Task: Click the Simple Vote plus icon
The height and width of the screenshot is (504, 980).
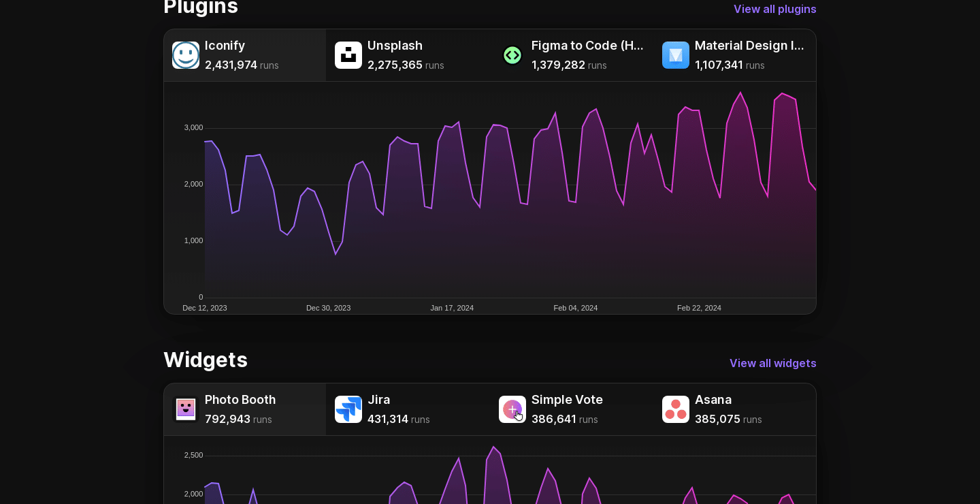Action: point(512,409)
